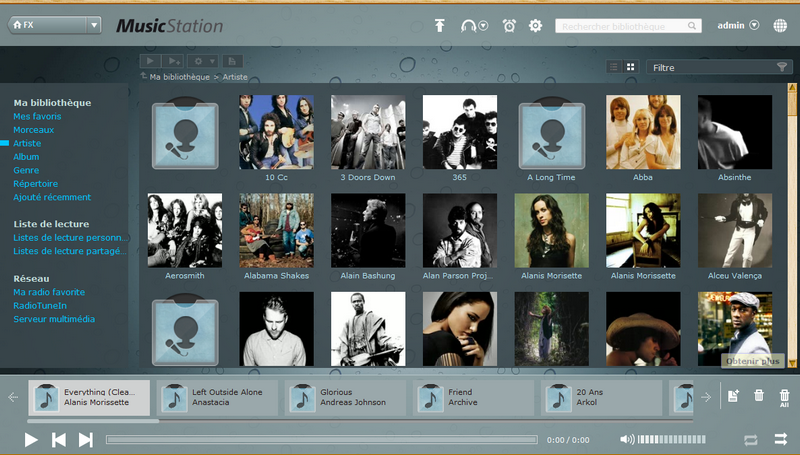The width and height of the screenshot is (800, 455).
Task: Click Ma bibliothèque breadcrumb
Action: click(x=180, y=77)
